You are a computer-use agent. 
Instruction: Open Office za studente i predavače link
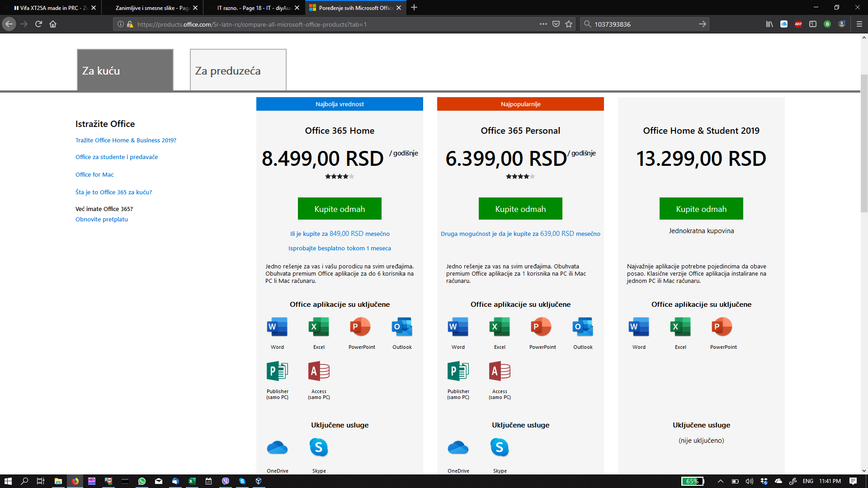click(x=117, y=157)
